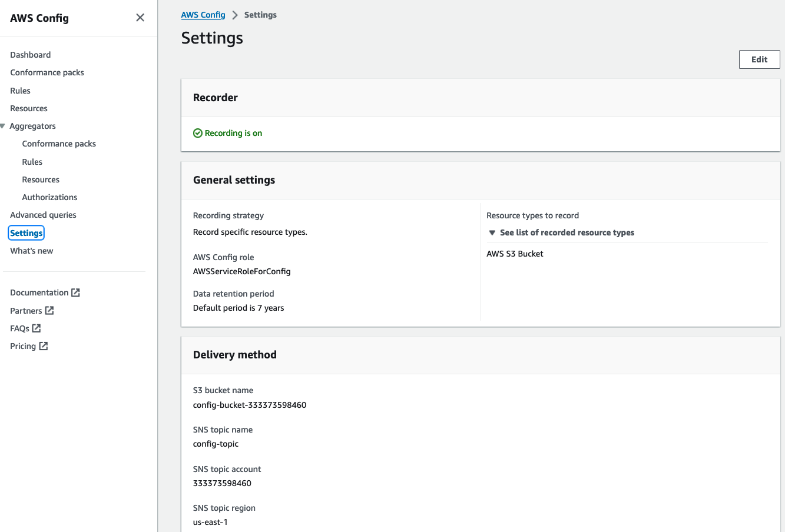Click the Recorder section heading
This screenshot has height=532, width=785.
coord(216,98)
